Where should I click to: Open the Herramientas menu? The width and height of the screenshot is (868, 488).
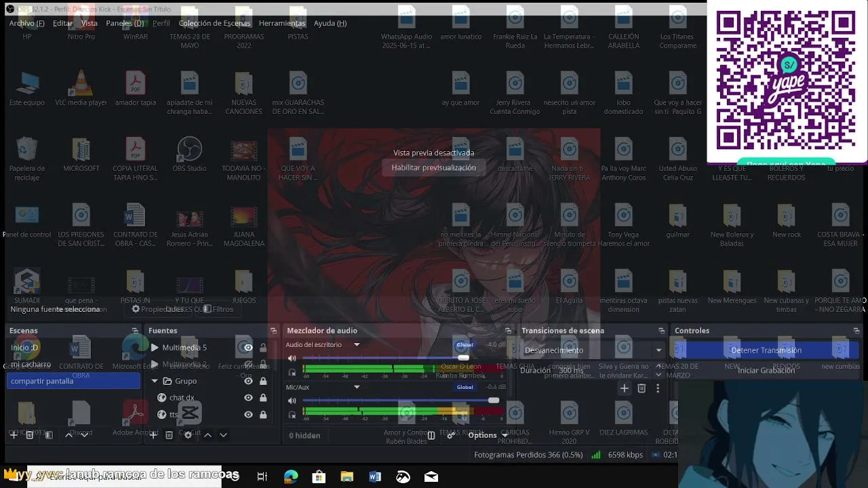point(282,23)
